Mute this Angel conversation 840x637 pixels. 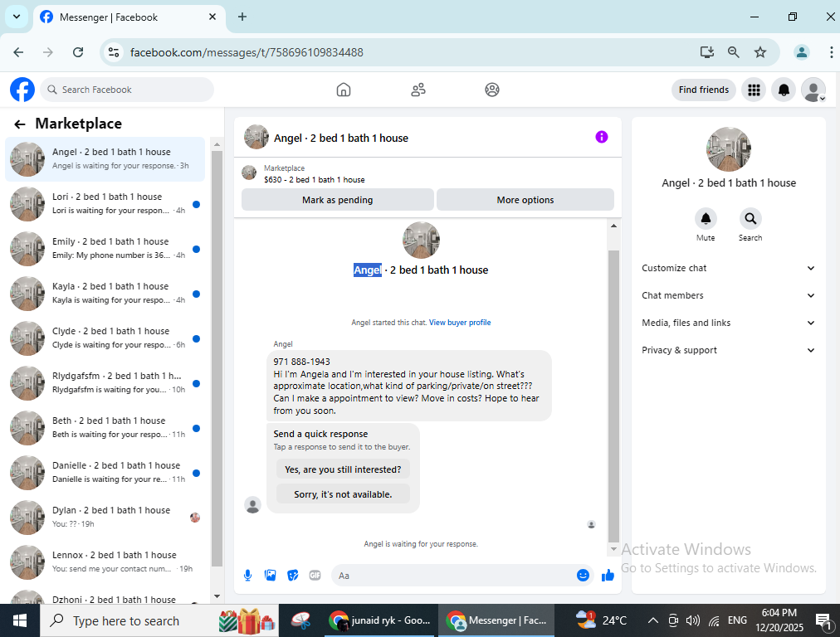(x=706, y=218)
